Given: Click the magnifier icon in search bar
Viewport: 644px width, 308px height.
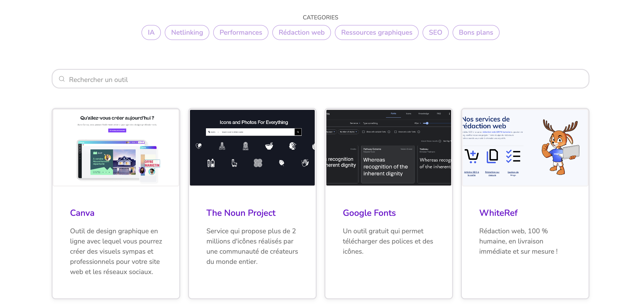Looking at the screenshot, I should click(x=62, y=79).
